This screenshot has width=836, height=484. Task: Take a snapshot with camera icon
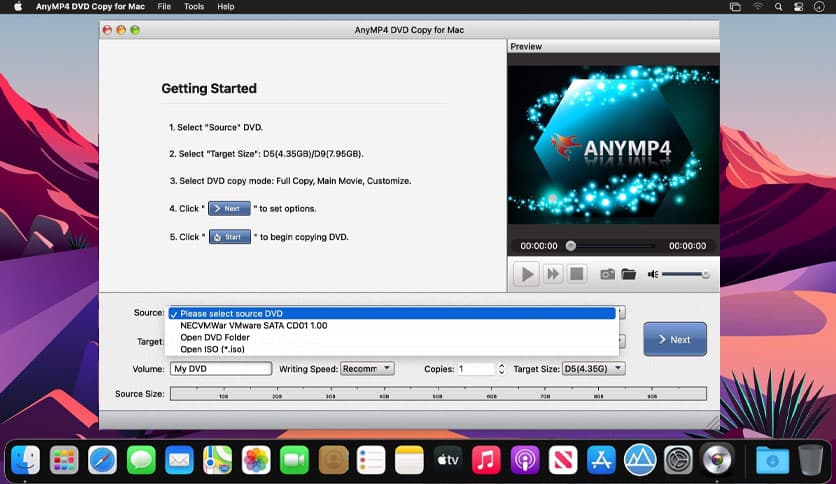[x=607, y=274]
